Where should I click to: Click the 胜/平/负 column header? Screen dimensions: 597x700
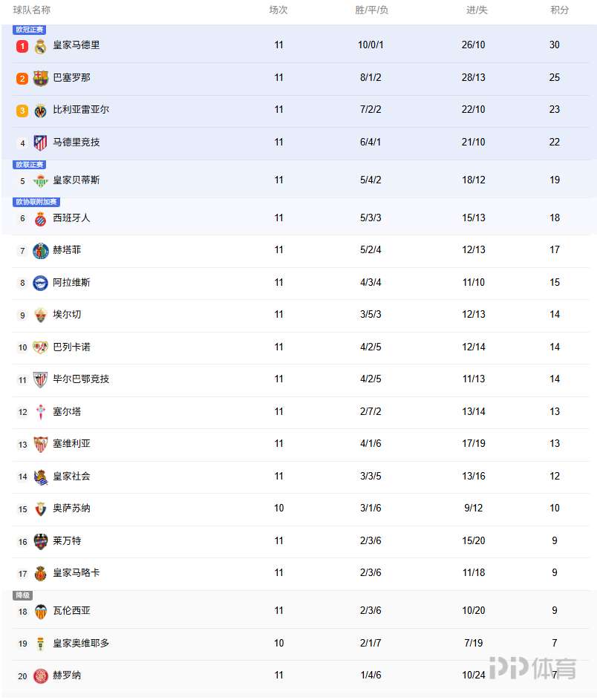point(371,10)
